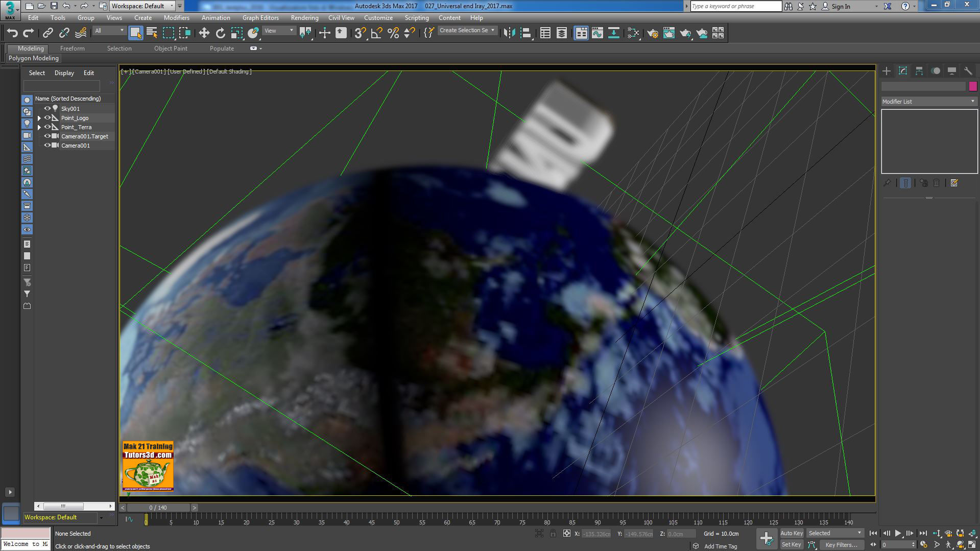Click the help keyword search field
This screenshot has height=551, width=980.
point(736,6)
